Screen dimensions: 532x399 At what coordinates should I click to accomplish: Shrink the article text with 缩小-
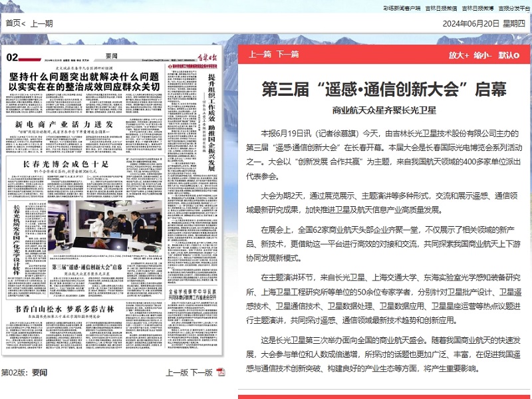click(483, 55)
